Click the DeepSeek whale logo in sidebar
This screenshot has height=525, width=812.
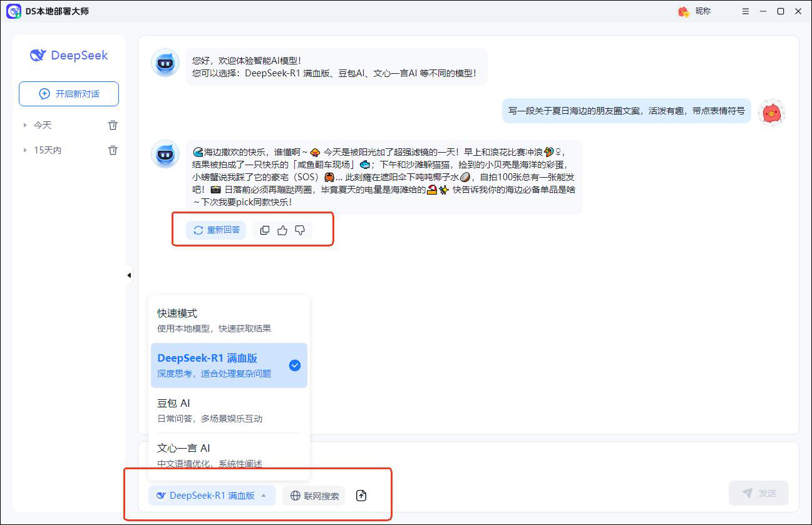click(38, 56)
